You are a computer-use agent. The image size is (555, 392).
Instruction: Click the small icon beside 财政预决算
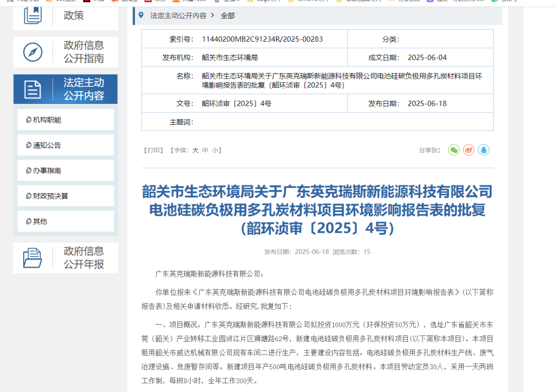[29, 196]
